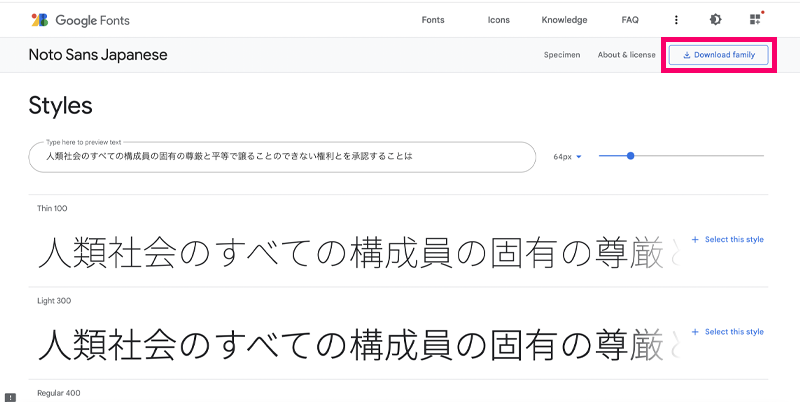This screenshot has width=800, height=402.
Task: Click the preview text input field
Action: [280, 157]
